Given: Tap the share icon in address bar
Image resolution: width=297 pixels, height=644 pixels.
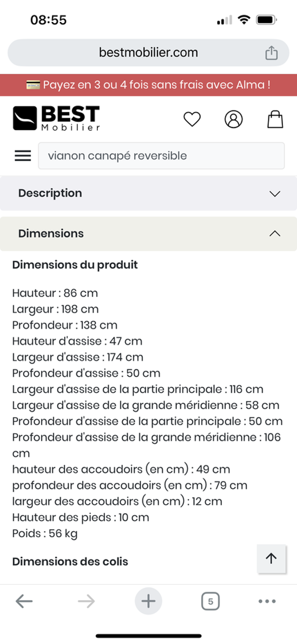Looking at the screenshot, I should (271, 53).
